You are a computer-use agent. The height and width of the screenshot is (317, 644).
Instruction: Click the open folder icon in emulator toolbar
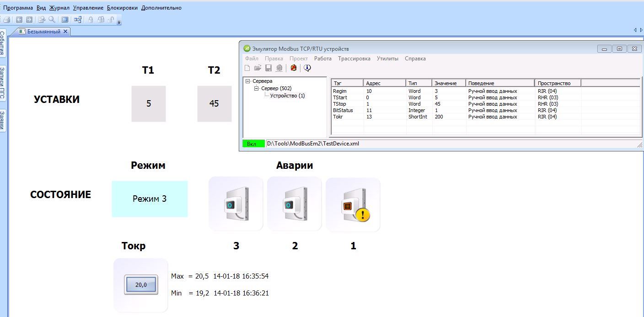coord(258,68)
